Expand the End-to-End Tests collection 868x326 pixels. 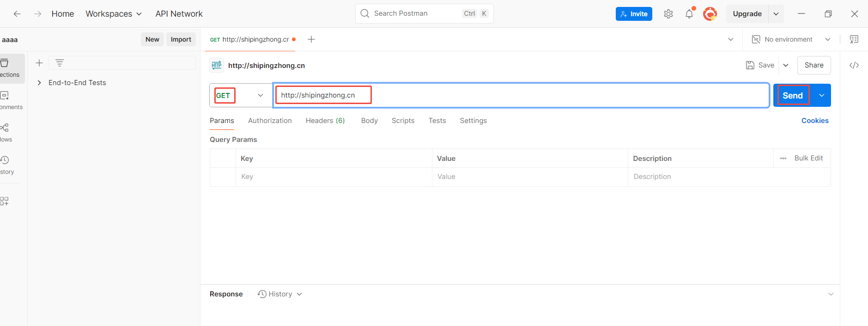point(39,83)
